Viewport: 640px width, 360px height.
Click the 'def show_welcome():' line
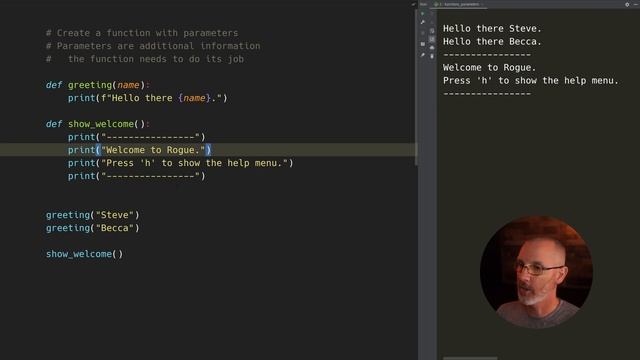(98, 124)
